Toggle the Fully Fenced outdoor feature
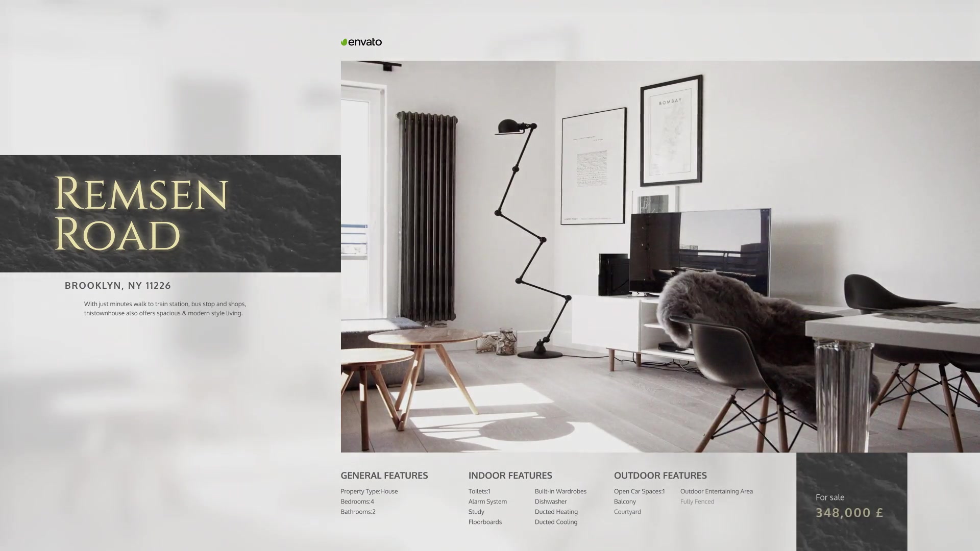The image size is (980, 551). (697, 502)
